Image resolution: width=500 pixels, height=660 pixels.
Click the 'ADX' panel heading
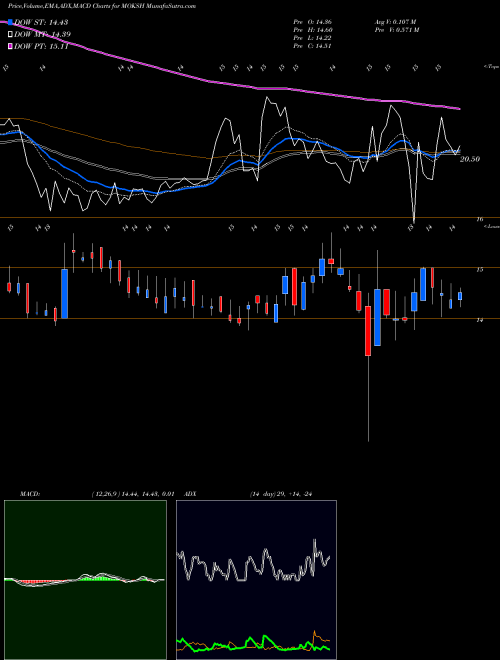click(x=191, y=494)
